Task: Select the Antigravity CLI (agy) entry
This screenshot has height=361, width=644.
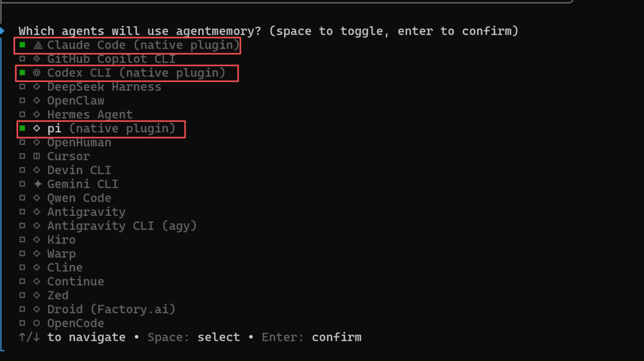Action: point(122,226)
